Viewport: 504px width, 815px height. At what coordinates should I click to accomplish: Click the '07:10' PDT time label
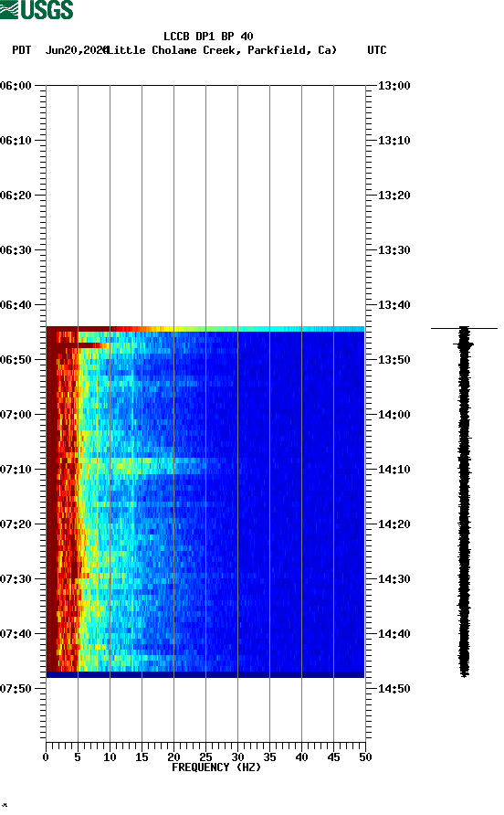point(16,470)
